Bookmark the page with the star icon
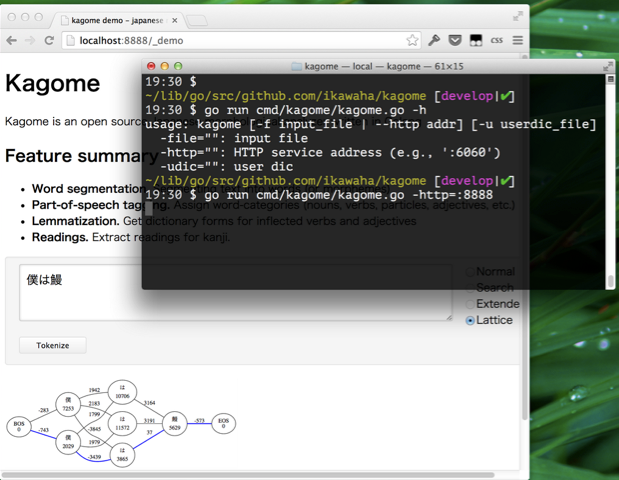Screen dimensions: 619x480 point(412,40)
